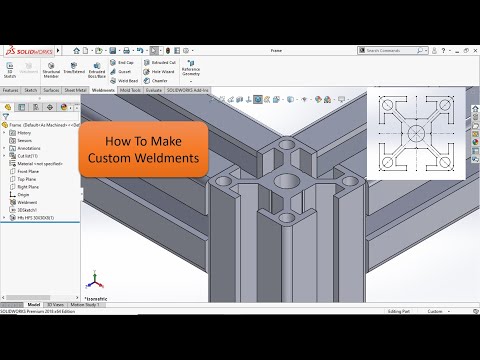Expand the History tree node
480x360 pixels.
(x=4, y=133)
